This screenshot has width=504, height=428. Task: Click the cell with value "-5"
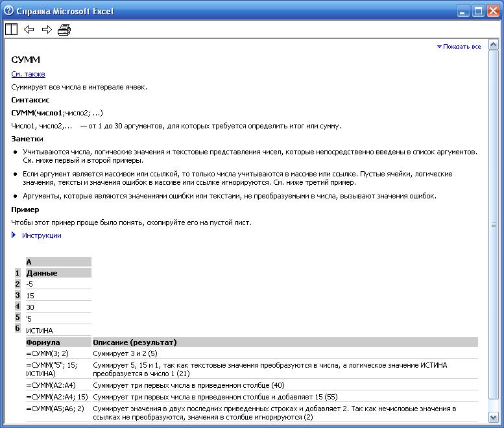pyautogui.click(x=58, y=284)
